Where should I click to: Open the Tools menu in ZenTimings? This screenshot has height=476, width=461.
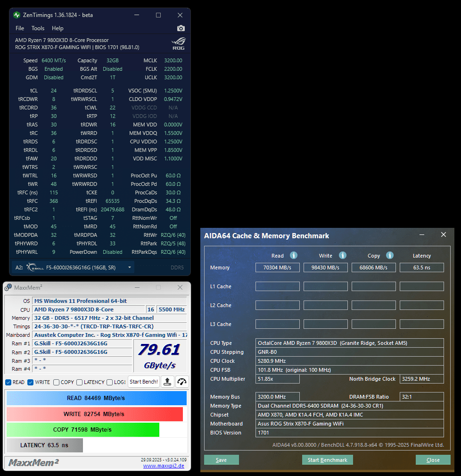(38, 28)
